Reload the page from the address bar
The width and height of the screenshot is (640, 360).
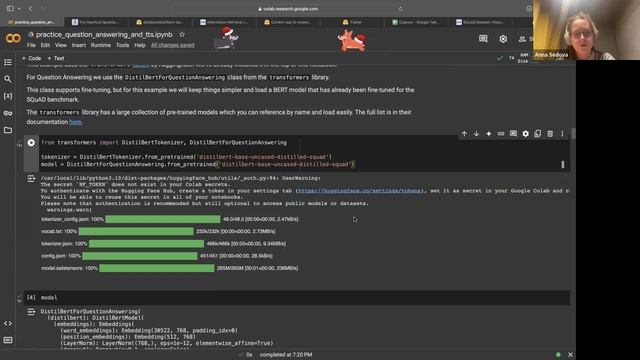(400, 9)
